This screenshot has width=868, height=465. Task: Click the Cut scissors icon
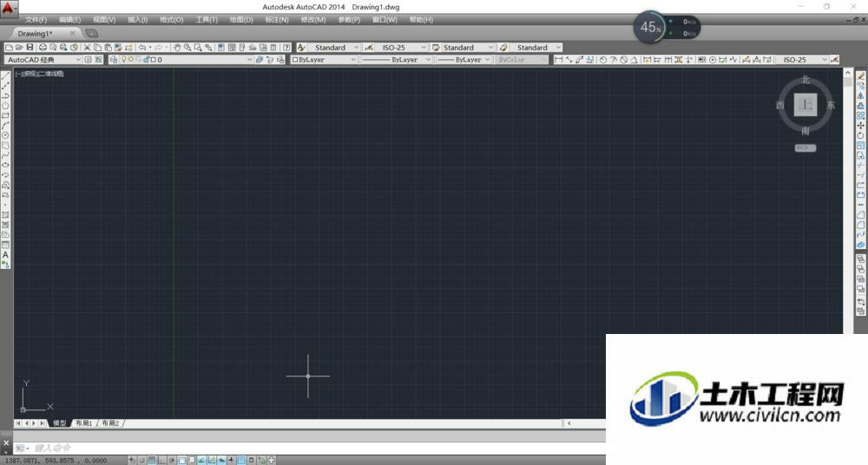(x=87, y=48)
